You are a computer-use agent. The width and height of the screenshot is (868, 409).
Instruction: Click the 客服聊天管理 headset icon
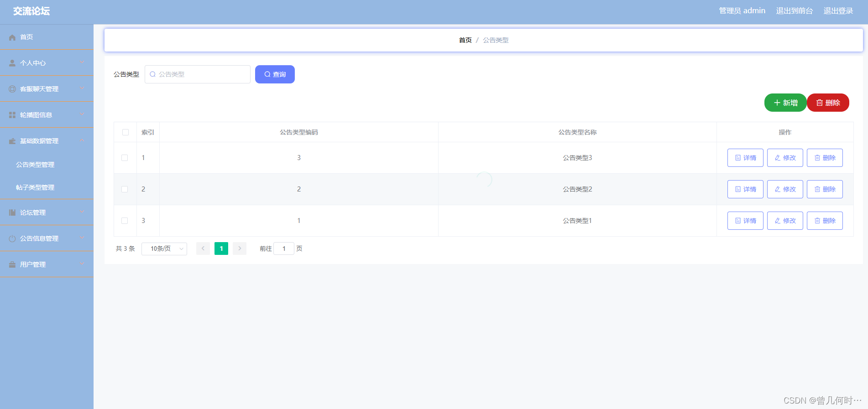[x=12, y=89]
